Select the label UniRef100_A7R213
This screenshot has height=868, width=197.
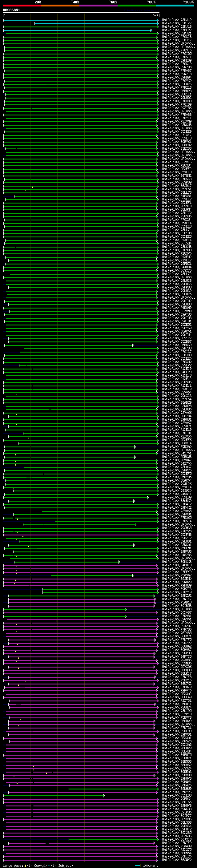(177, 88)
